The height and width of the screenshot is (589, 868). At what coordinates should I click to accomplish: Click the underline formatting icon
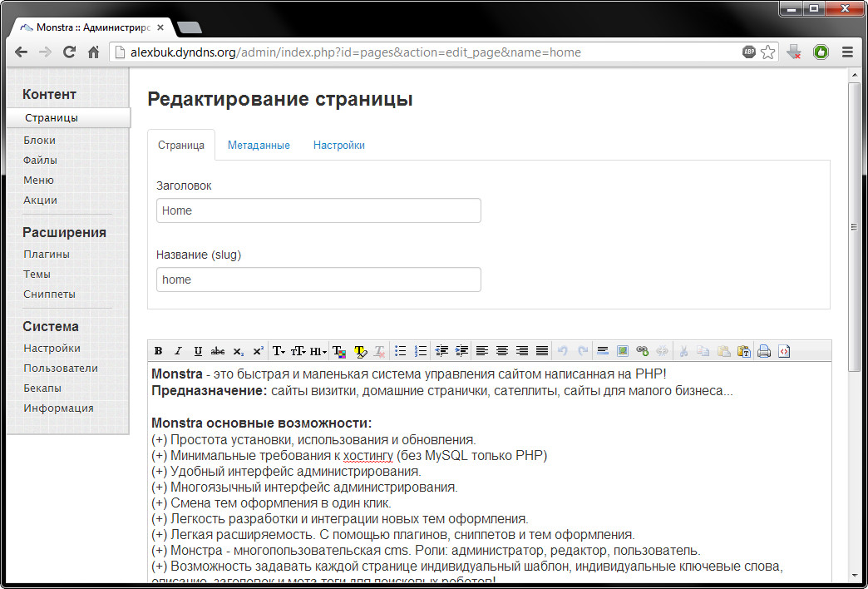198,351
